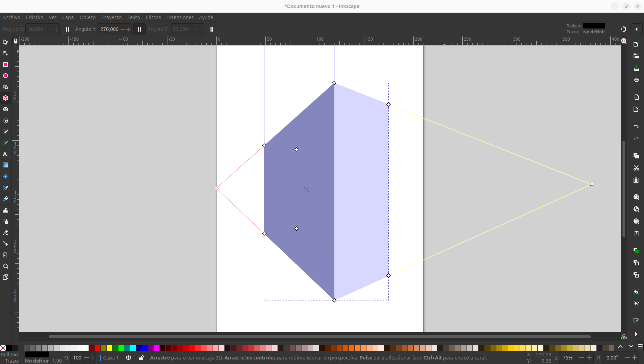Open the Objeto menu
The width and height of the screenshot is (644, 364).
(88, 17)
